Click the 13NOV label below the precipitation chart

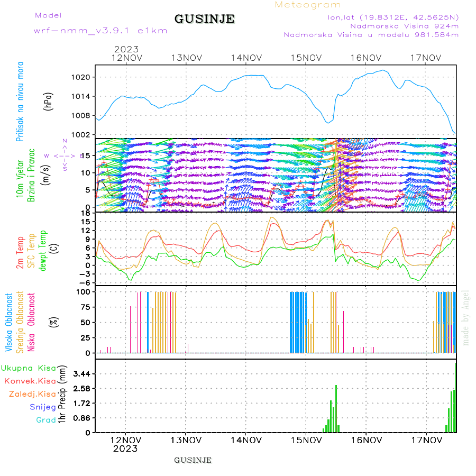click(186, 440)
